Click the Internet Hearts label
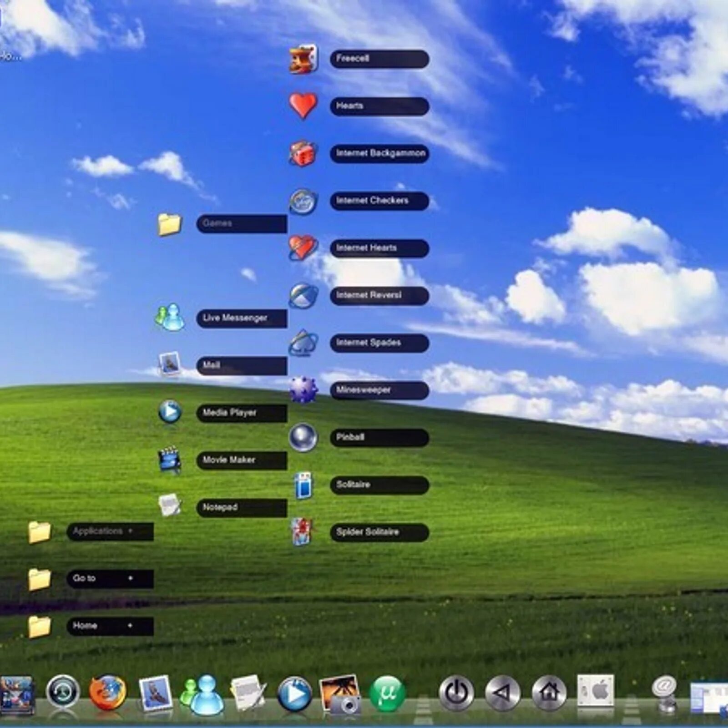 pyautogui.click(x=379, y=248)
